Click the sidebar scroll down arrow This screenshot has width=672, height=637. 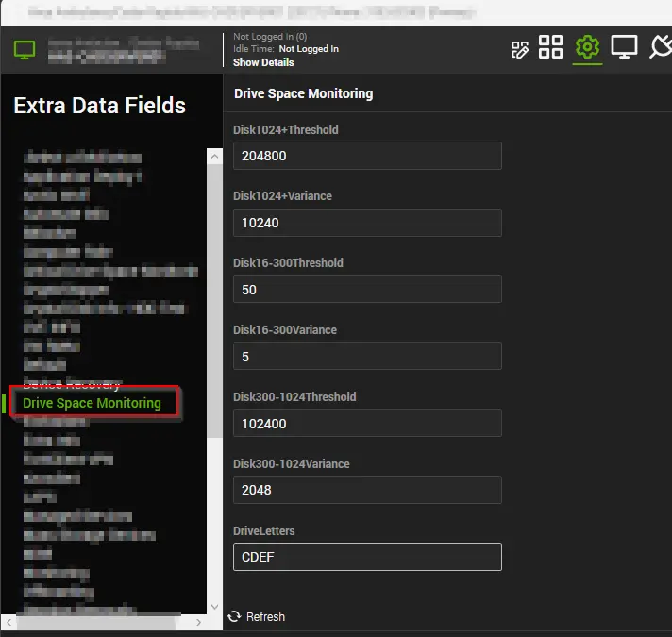214,607
